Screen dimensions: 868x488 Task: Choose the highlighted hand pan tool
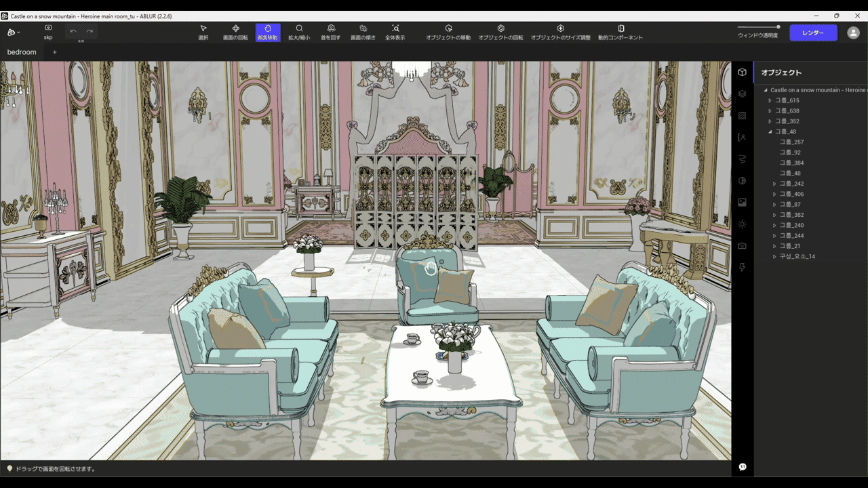pos(268,32)
